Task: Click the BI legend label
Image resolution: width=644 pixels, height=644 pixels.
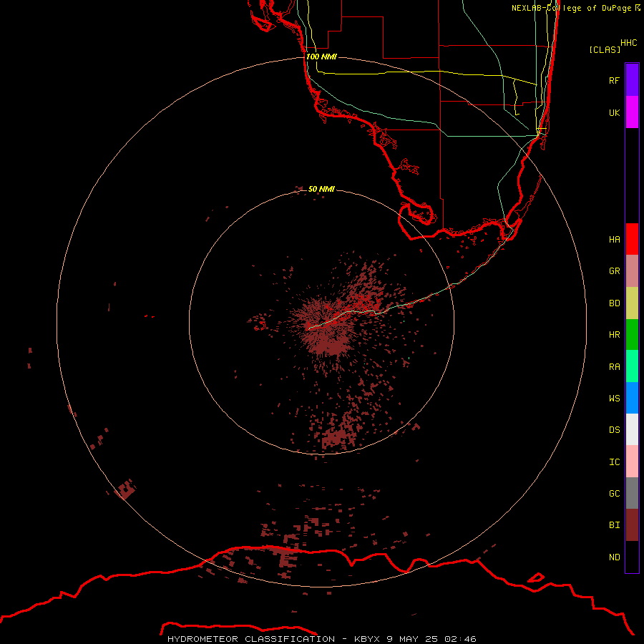Action: (x=614, y=525)
